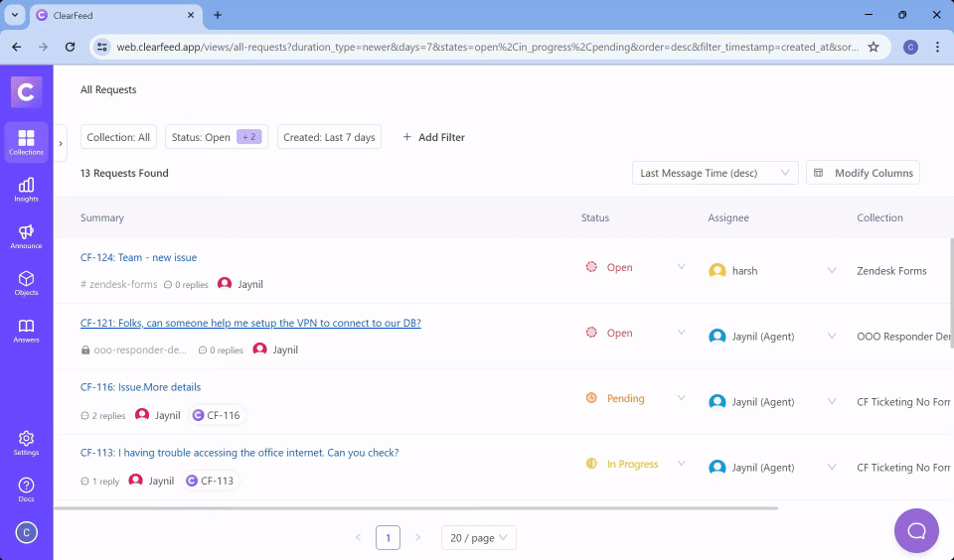This screenshot has height=560, width=954.
Task: Open the Collections sidebar section
Action: click(26, 142)
